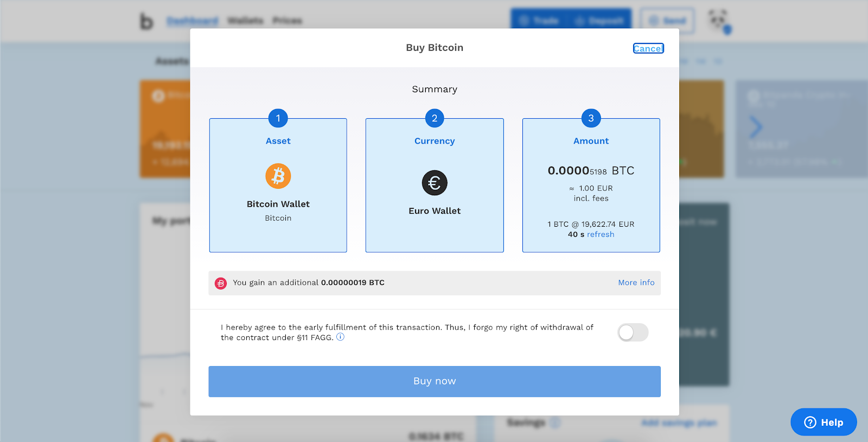Click the §11 FAGG info icon
868x442 pixels.
[x=340, y=337]
